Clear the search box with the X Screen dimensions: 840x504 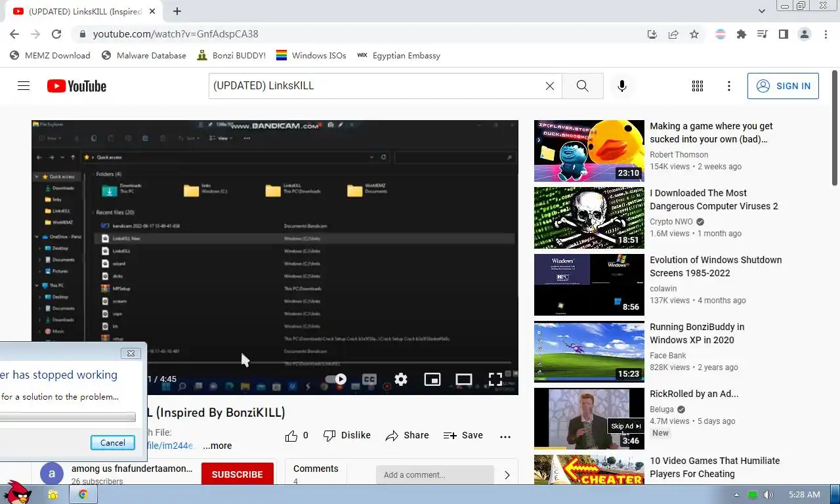click(x=550, y=86)
